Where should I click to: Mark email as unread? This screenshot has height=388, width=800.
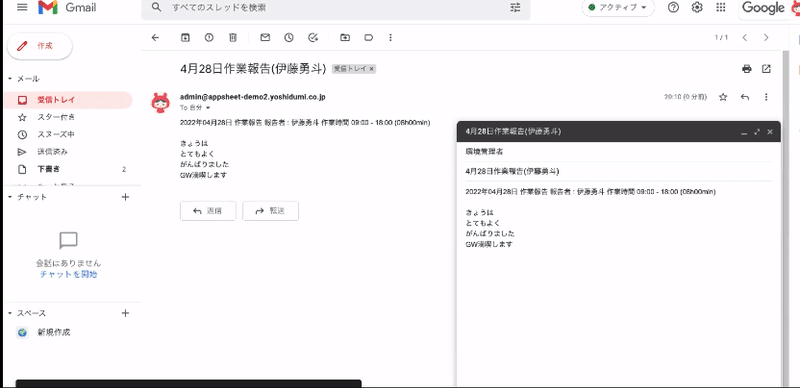[x=265, y=37]
